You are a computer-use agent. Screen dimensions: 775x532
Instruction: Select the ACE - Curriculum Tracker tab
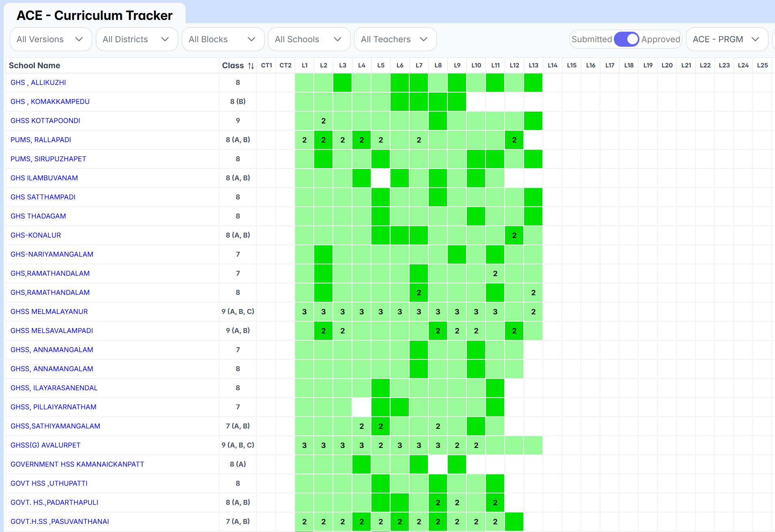(95, 15)
